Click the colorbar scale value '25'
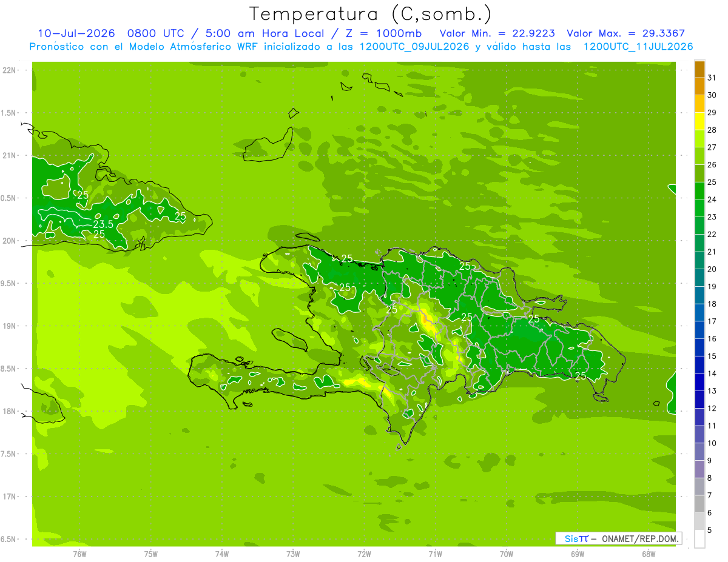 712,182
